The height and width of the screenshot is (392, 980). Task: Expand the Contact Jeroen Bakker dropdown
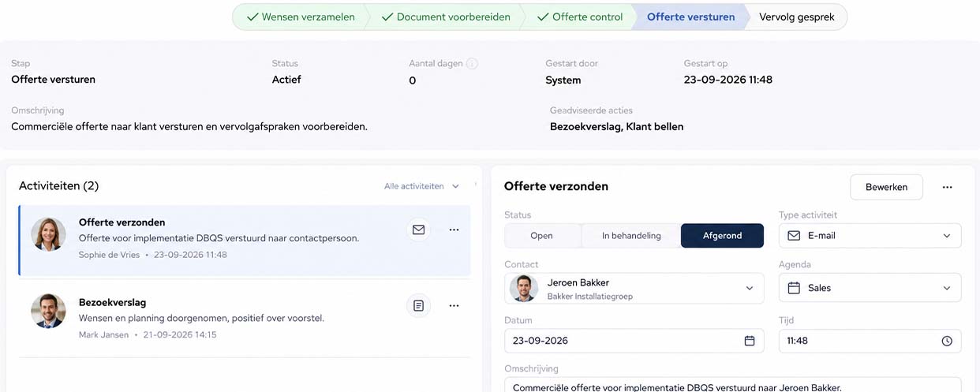coord(634,288)
